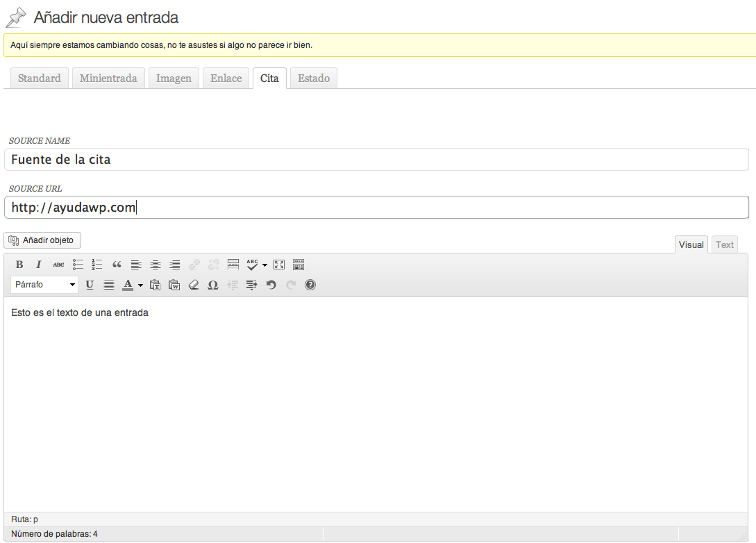This screenshot has width=756, height=543.
Task: Open the spellcheck language dropdown arrow
Action: [x=264, y=265]
